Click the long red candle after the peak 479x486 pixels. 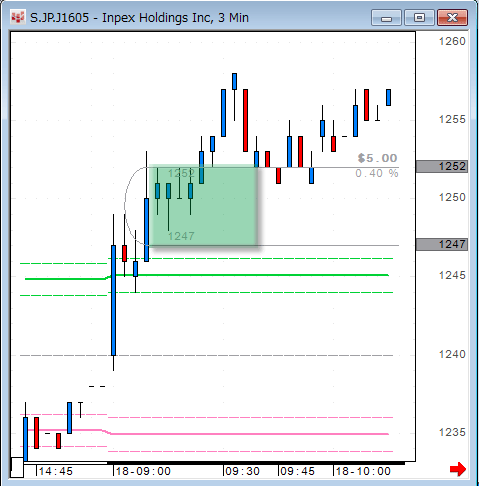click(245, 120)
